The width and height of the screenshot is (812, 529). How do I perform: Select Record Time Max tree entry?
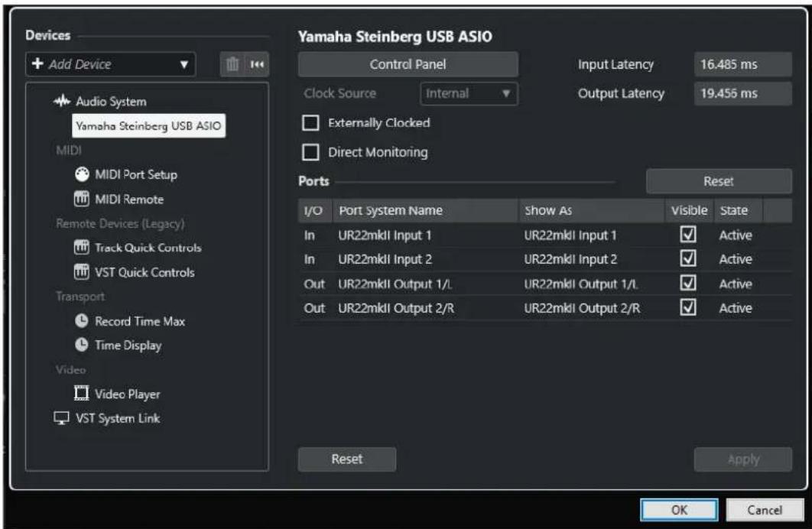pyautogui.click(x=140, y=321)
